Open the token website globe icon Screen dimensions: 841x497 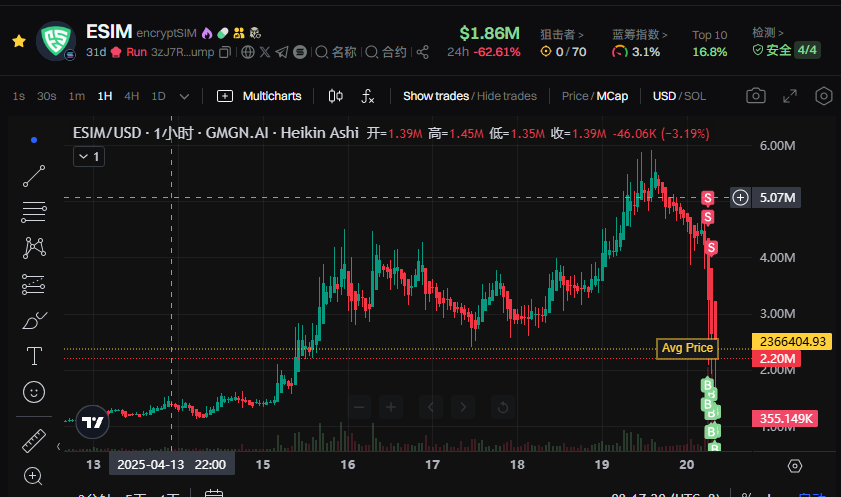coord(247,52)
